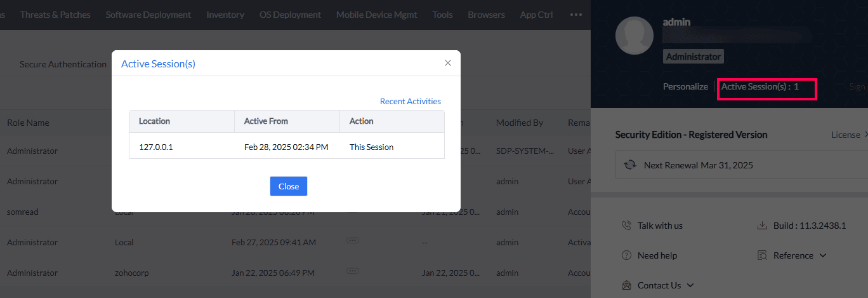Click the Reference document icon
Screen dimensions: 868x298
click(x=763, y=255)
